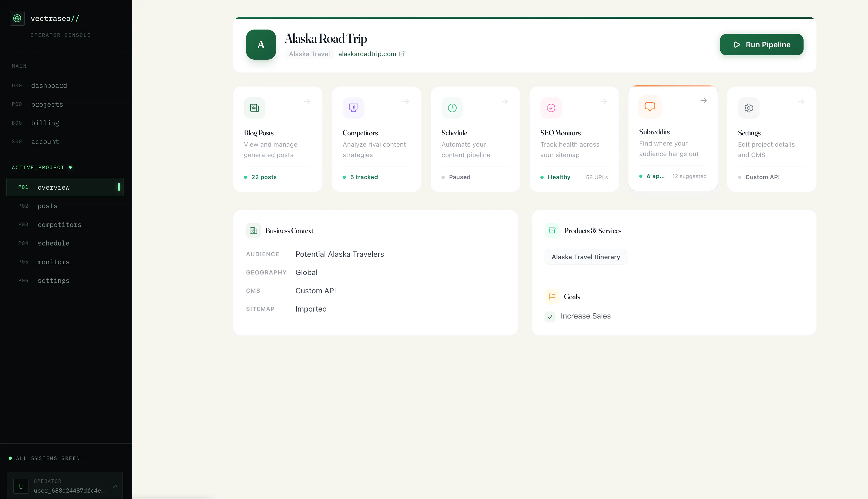
Task: Select the overview project tab
Action: [x=65, y=187]
